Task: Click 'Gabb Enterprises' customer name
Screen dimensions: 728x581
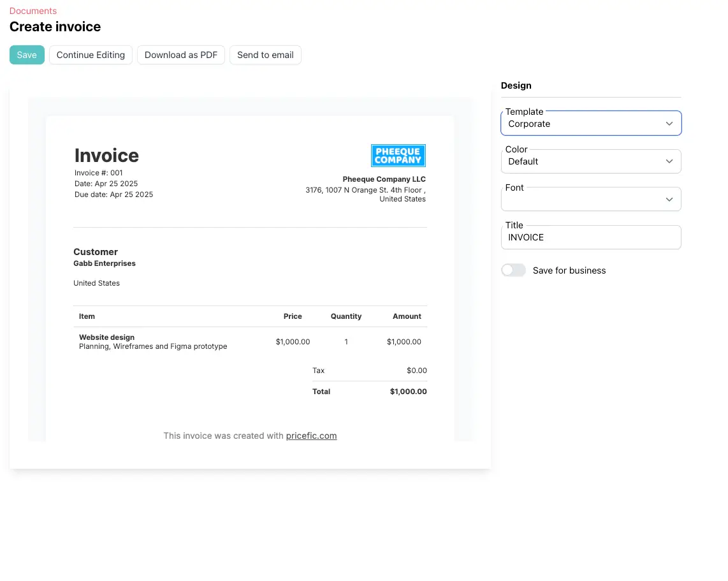Action: coord(105,263)
